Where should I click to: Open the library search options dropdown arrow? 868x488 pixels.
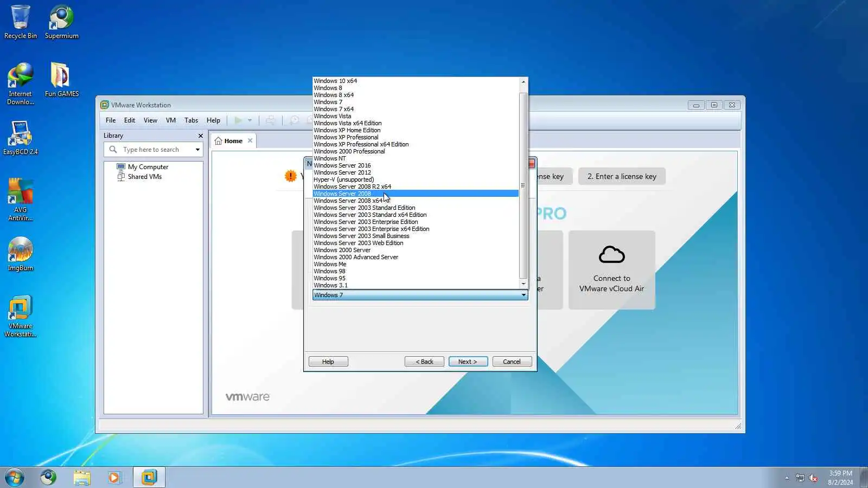coord(197,150)
